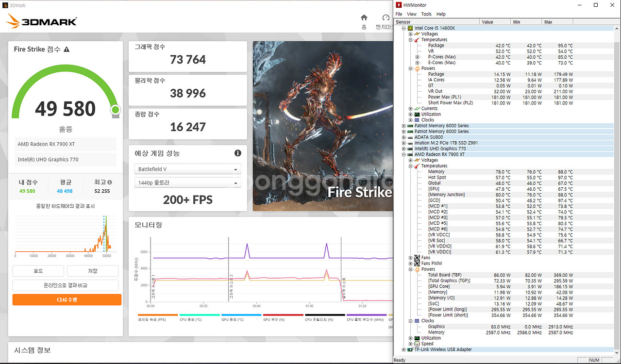Click the Intel Core i5 14600K chip icon
Image resolution: width=621 pixels, height=364 pixels.
410,28
